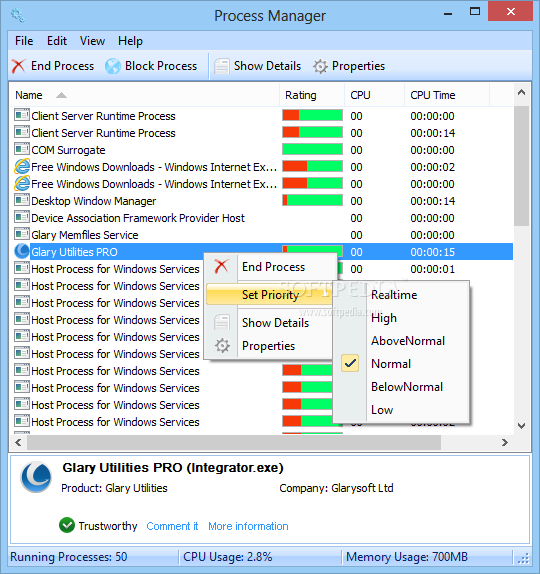Select Glary Memfiles Service row text

point(85,235)
